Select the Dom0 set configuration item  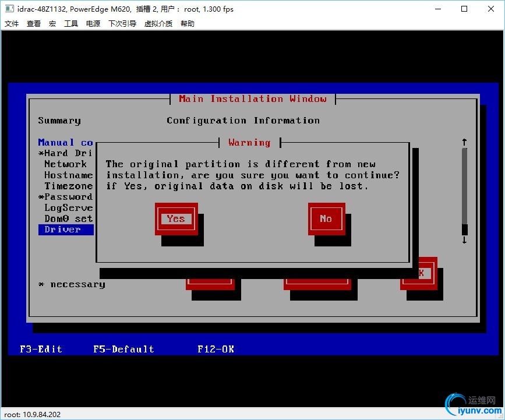68,218
